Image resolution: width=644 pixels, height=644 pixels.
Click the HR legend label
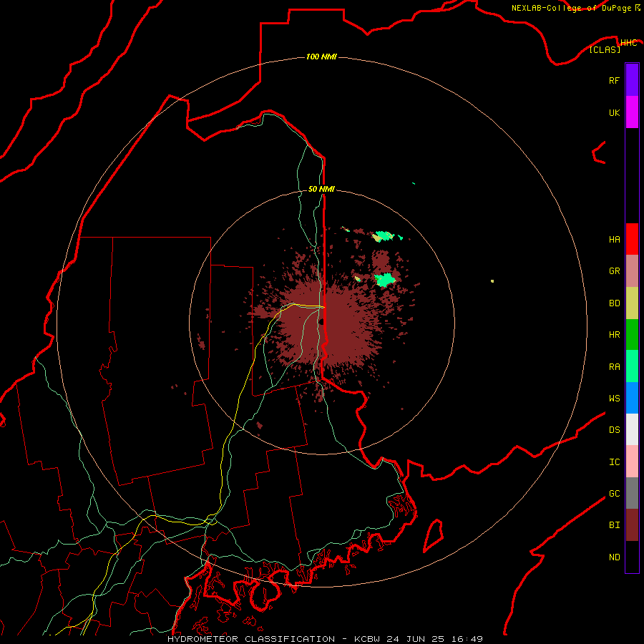615,335
